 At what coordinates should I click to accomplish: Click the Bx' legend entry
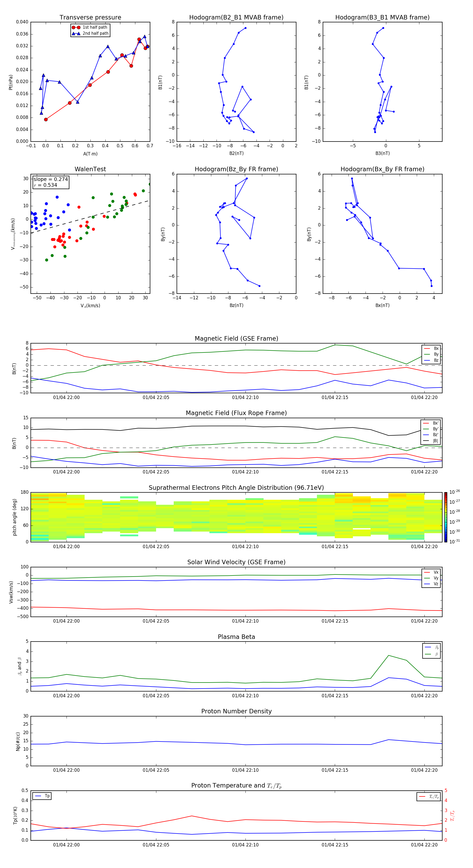click(431, 423)
